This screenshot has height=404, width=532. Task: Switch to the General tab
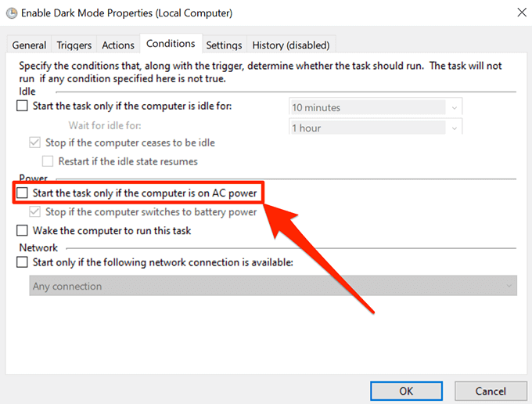coord(29,45)
